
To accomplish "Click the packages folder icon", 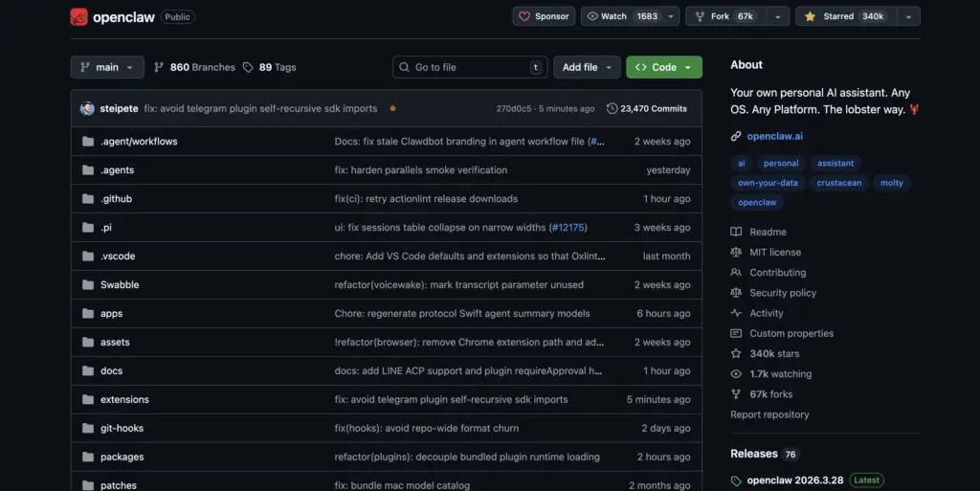I will pyautogui.click(x=88, y=458).
